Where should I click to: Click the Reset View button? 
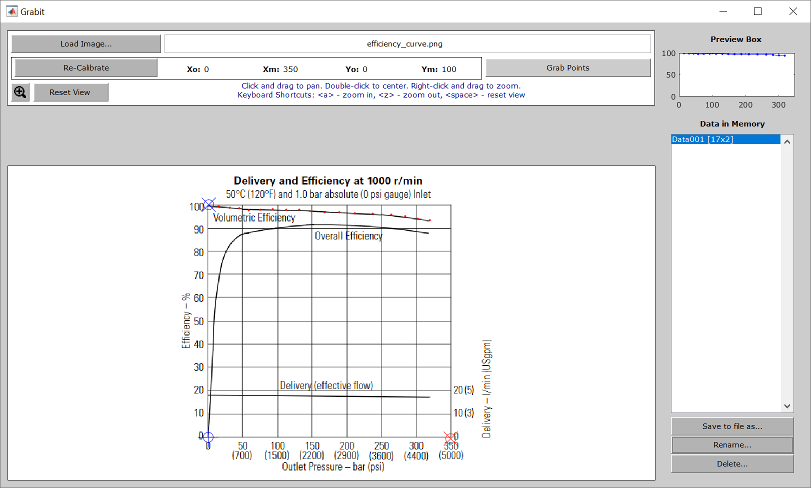click(71, 93)
